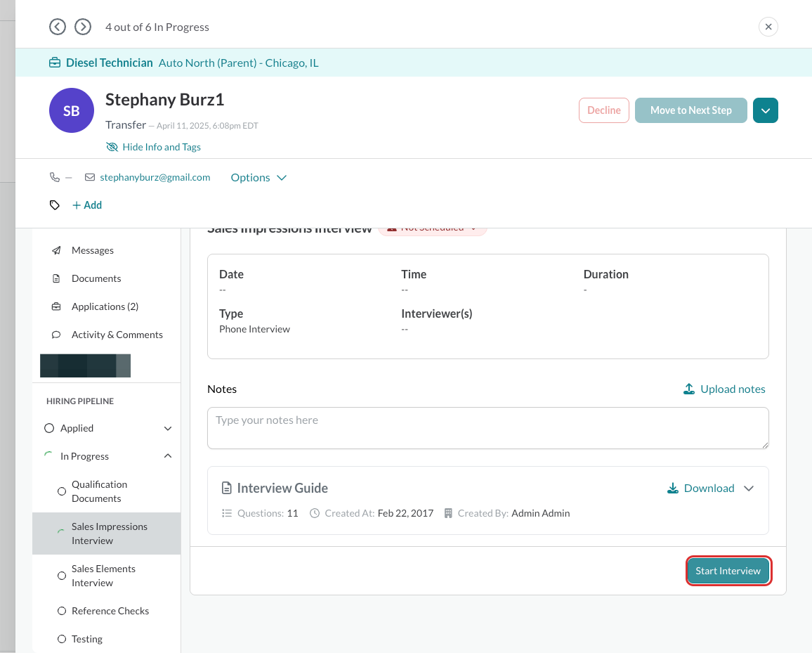
Task: Click the upload icon beside Upload notes
Action: [689, 389]
